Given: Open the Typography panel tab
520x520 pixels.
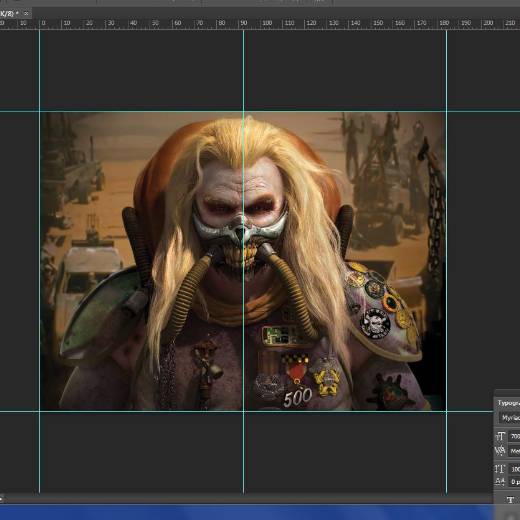Looking at the screenshot, I should (x=508, y=403).
